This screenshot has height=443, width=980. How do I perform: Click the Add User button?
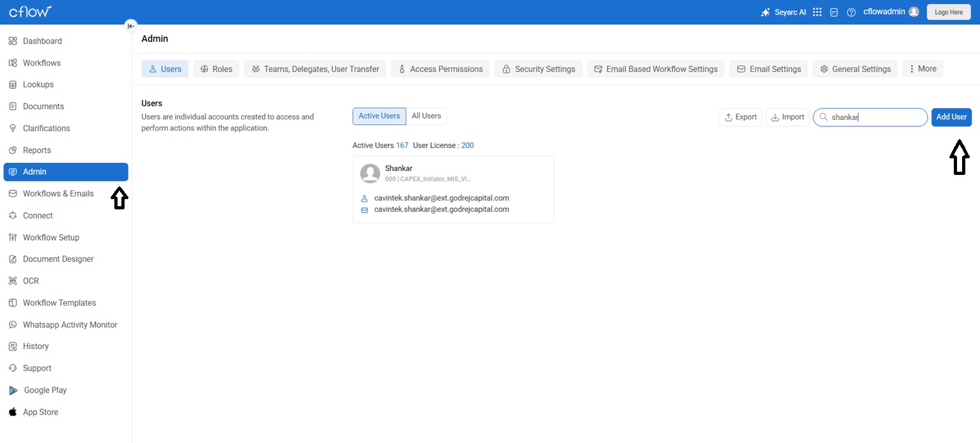951,117
